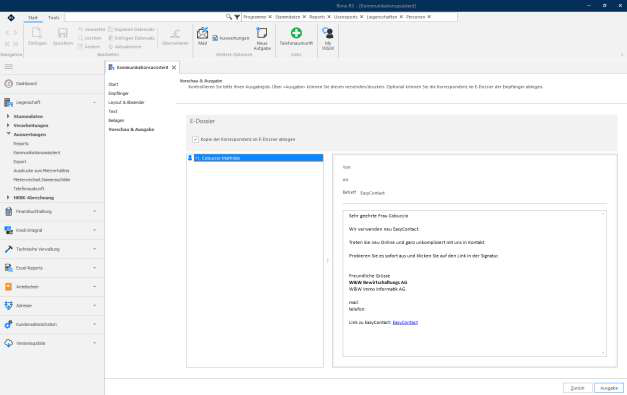Create a Neue Aufgabe from the ribbon

pyautogui.click(x=262, y=38)
